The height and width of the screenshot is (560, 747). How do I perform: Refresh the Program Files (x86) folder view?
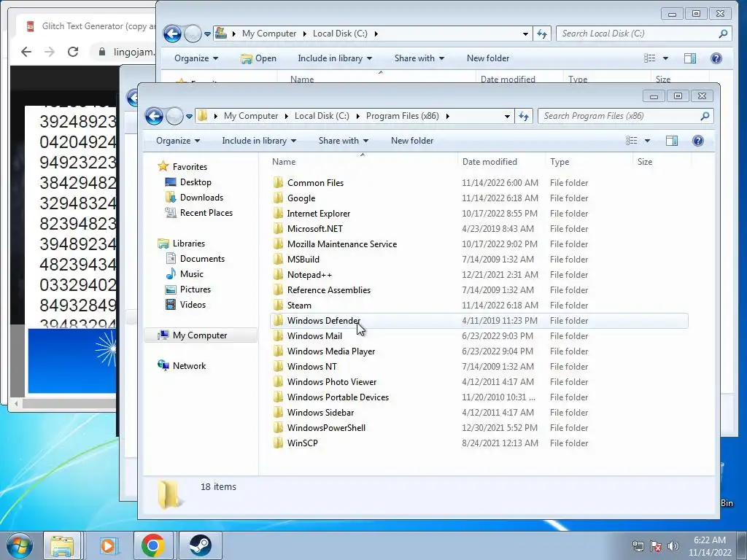pos(524,116)
